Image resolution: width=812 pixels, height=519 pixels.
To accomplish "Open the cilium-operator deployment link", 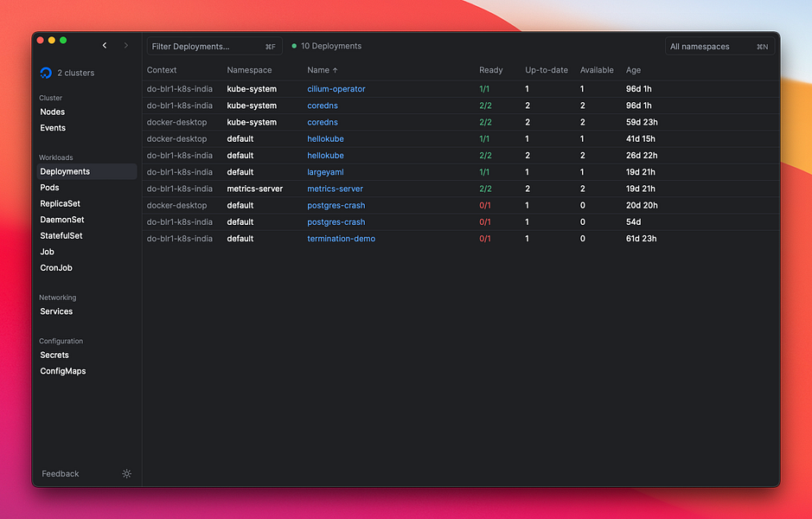I will 336,89.
